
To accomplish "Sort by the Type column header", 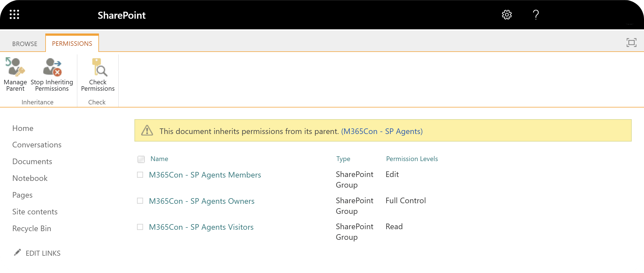I will tap(343, 159).
